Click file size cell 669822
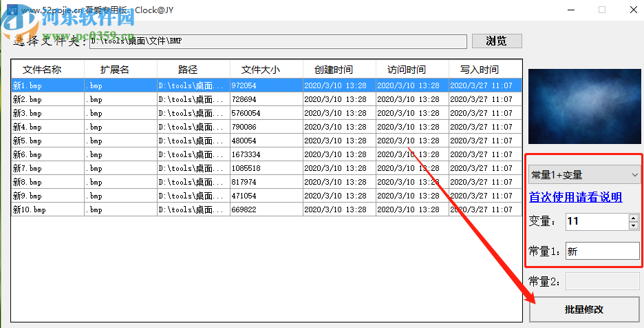 (x=266, y=209)
